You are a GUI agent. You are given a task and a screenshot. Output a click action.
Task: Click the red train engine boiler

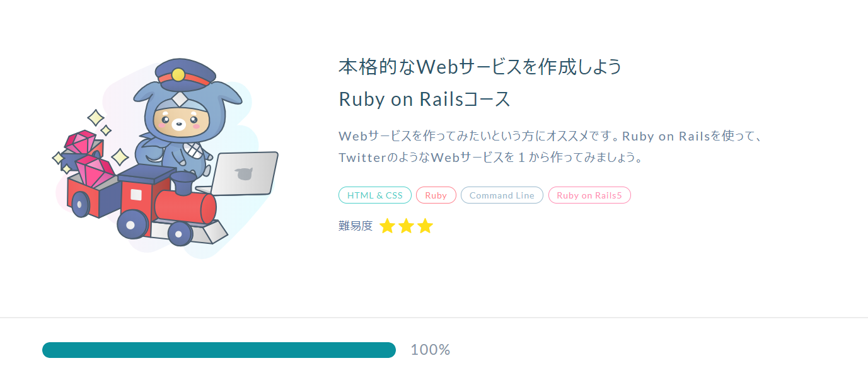[x=184, y=206]
